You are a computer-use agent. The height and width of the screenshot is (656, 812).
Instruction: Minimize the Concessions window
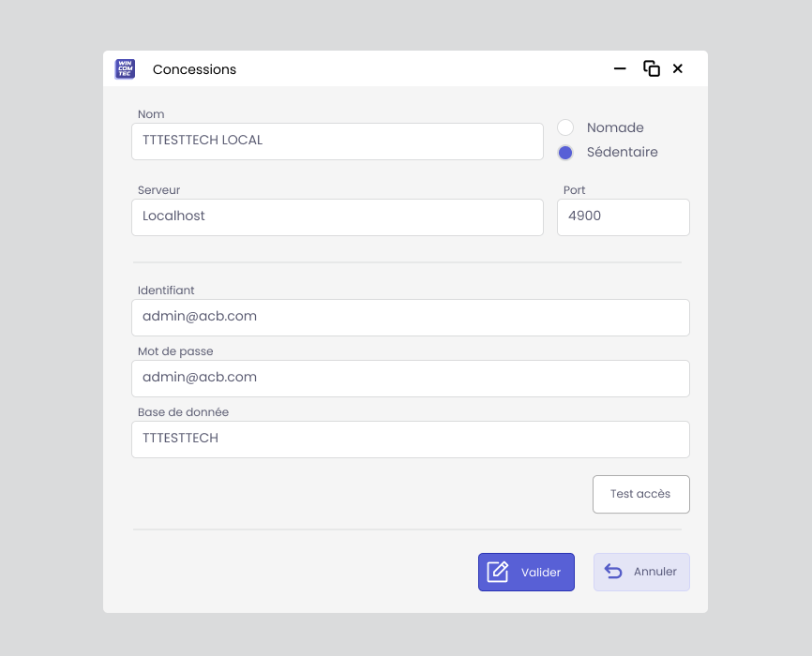pos(620,69)
